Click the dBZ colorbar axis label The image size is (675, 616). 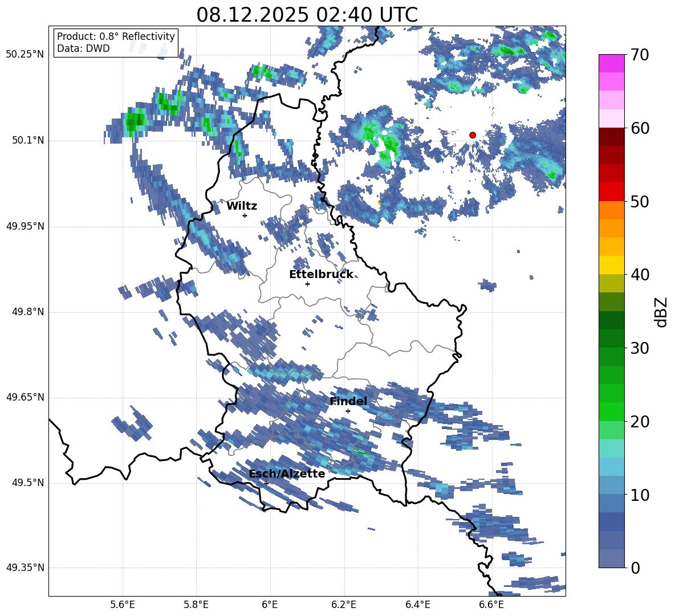tap(661, 312)
